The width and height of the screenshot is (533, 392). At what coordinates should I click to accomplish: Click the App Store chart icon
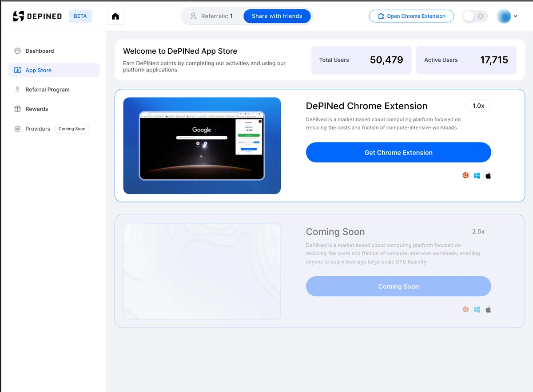point(18,70)
